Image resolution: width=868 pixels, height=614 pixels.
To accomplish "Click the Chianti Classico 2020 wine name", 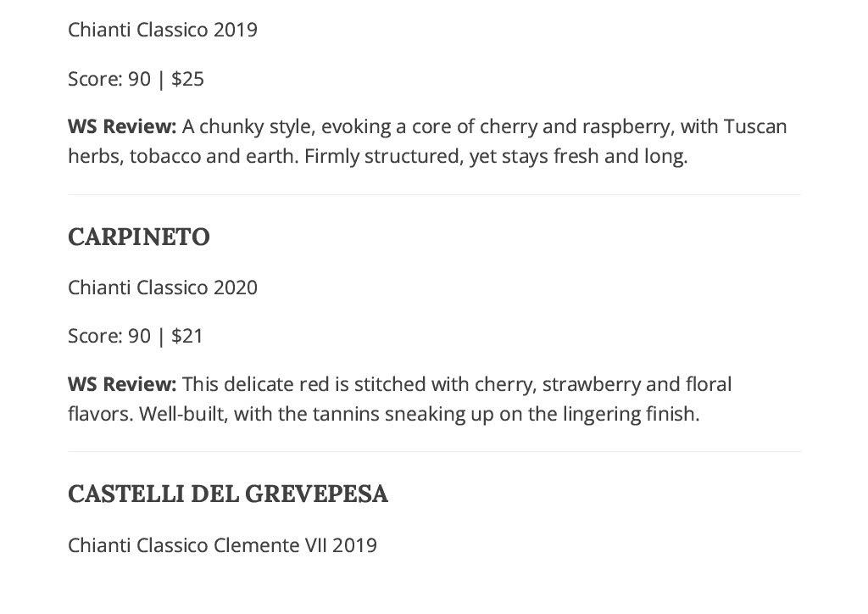I will (x=163, y=287).
